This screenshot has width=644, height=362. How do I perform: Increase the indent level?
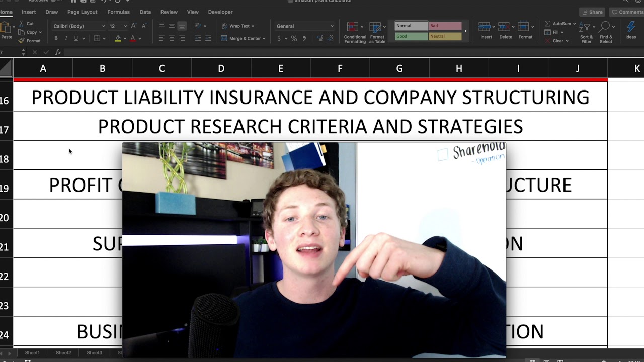click(208, 38)
